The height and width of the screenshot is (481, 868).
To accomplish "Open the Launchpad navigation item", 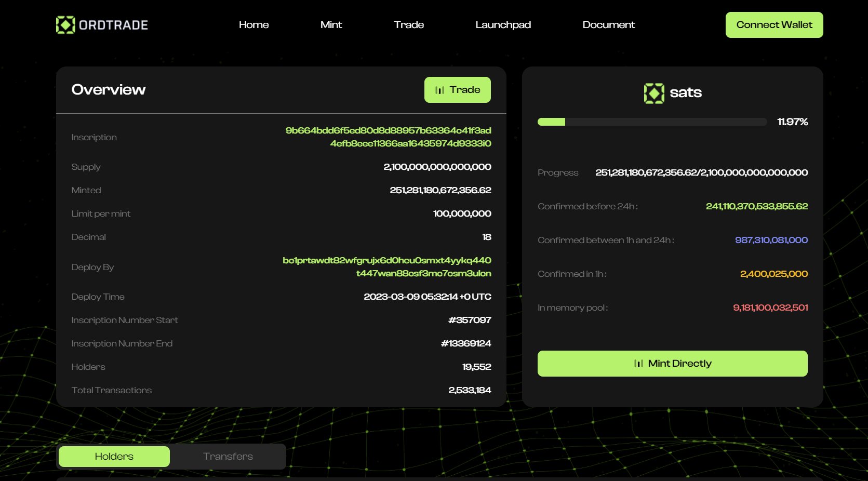I will point(503,25).
